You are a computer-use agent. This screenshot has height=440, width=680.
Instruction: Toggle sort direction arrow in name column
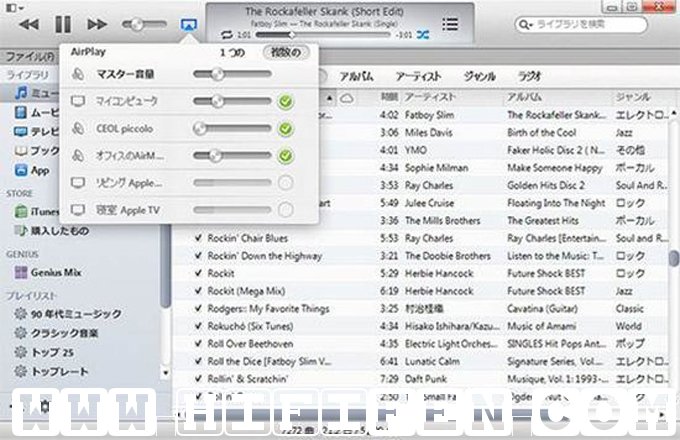330,98
